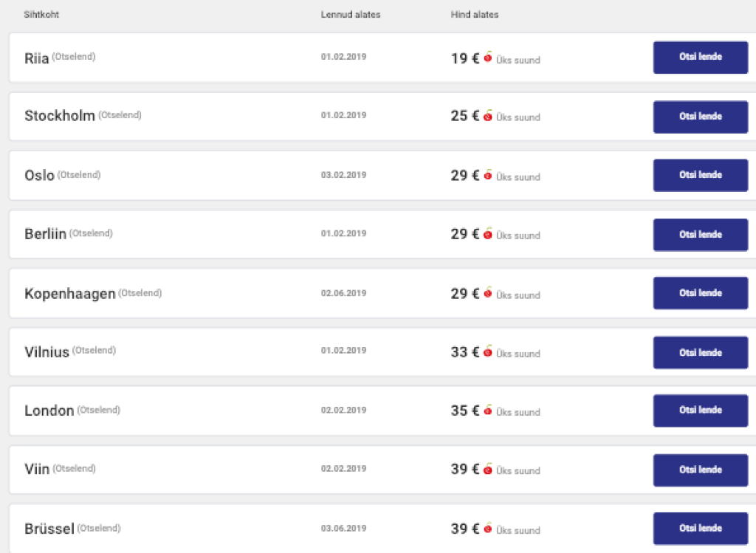Click the cherry icon in Viin row

point(488,469)
